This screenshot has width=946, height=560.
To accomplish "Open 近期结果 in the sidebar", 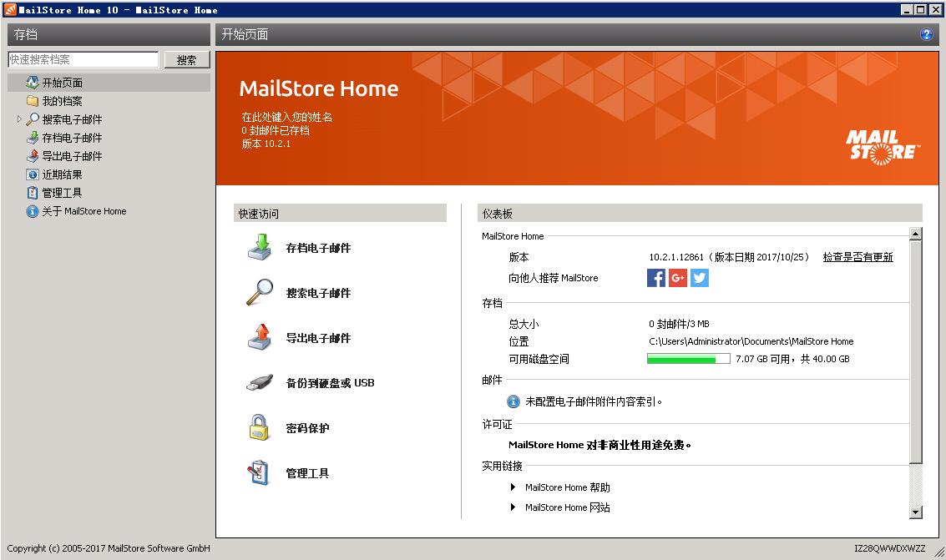I will (57, 174).
